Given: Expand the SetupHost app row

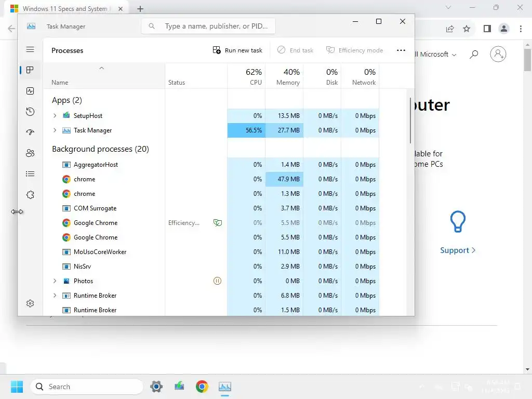Looking at the screenshot, I should [x=55, y=116].
